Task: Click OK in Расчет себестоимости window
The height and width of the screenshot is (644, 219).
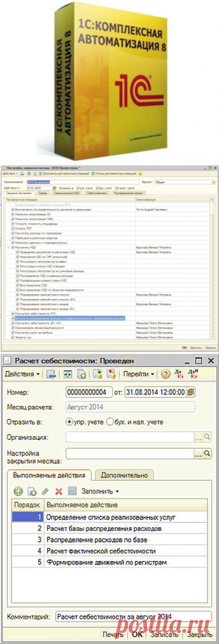Action: coord(137,634)
